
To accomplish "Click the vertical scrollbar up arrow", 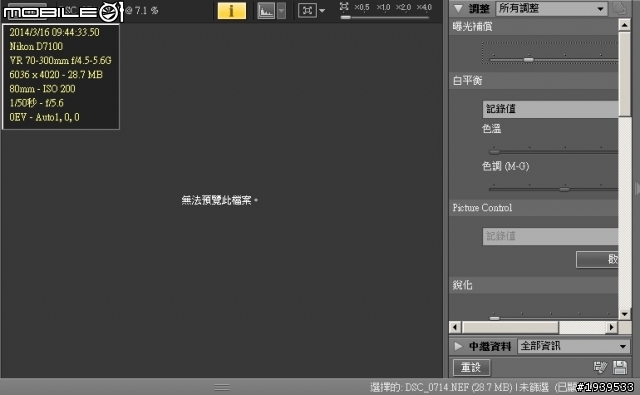I will [x=624, y=25].
